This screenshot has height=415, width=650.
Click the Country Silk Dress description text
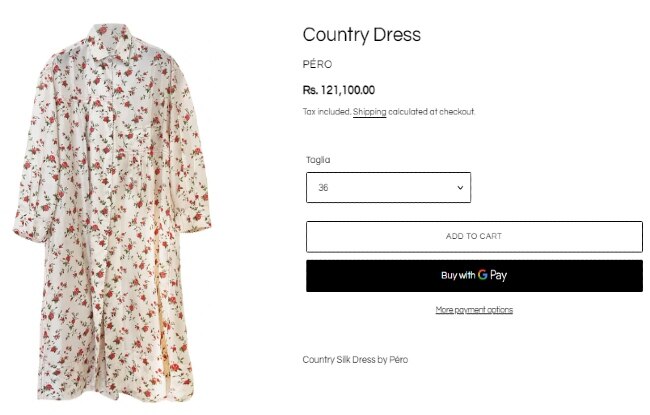pyautogui.click(x=355, y=359)
